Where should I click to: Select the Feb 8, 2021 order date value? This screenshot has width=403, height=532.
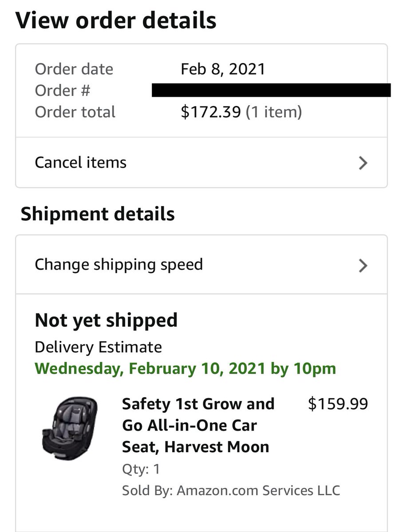[x=223, y=69]
